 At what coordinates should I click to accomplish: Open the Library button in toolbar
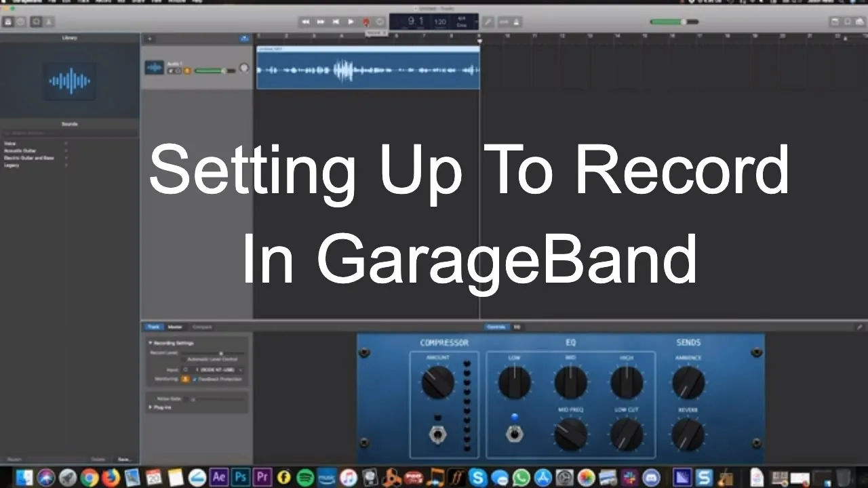click(8, 22)
